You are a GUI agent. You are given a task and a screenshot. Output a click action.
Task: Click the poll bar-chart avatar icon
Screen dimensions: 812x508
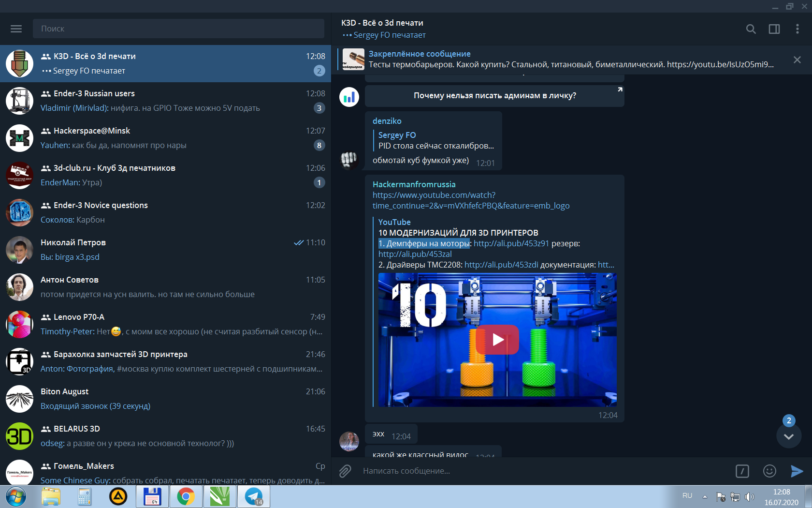click(349, 97)
